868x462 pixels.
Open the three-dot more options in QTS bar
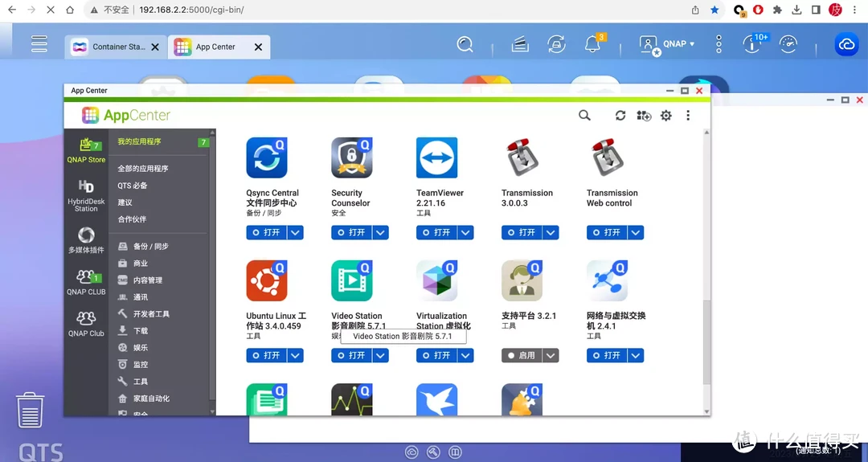(x=719, y=44)
